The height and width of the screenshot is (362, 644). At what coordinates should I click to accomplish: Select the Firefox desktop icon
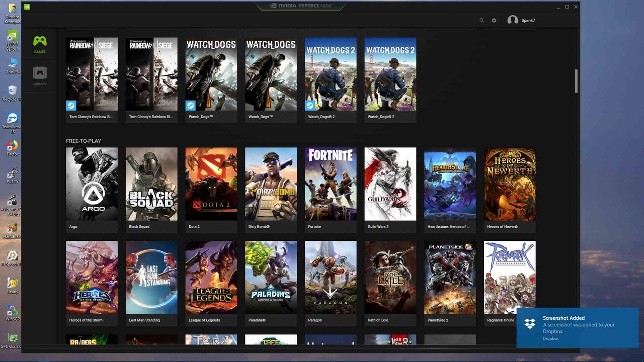(12, 148)
